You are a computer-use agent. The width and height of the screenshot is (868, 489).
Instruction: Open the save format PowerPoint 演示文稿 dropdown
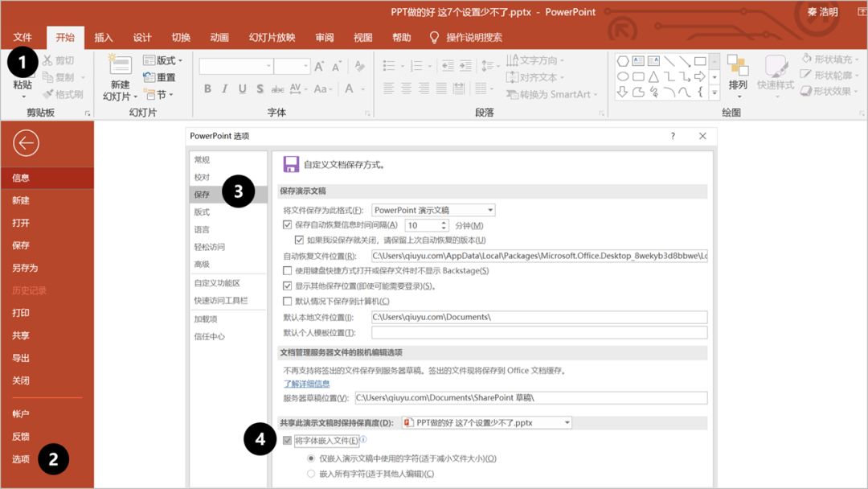(433, 210)
